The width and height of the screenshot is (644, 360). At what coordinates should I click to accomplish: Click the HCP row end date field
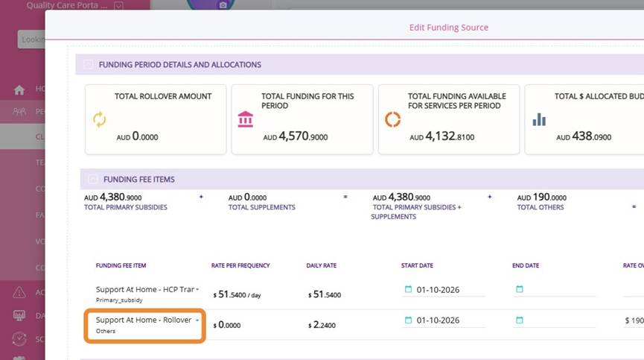pyautogui.click(x=554, y=289)
